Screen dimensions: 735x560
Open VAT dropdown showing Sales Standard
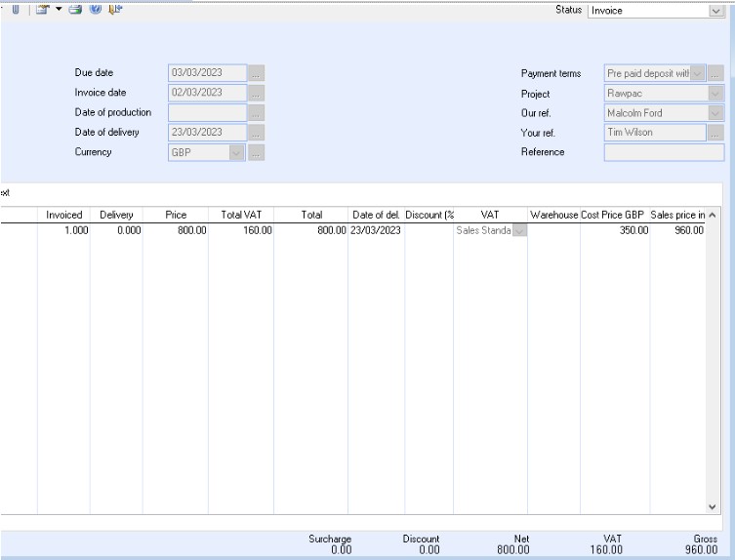519,230
